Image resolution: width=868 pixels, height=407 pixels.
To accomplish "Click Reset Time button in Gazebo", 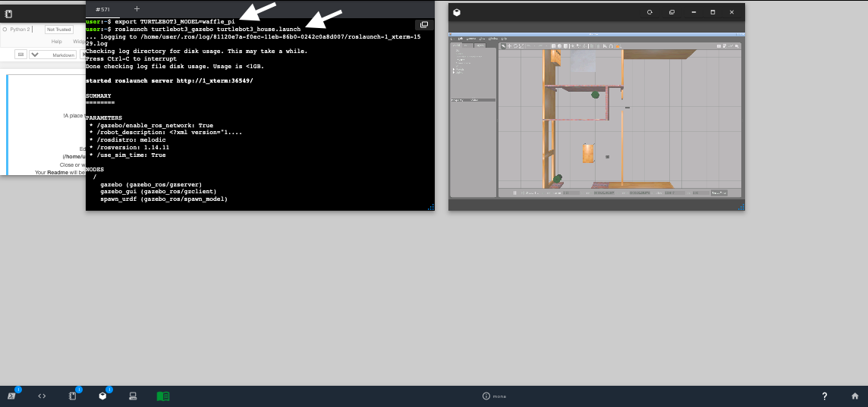I will point(719,193).
